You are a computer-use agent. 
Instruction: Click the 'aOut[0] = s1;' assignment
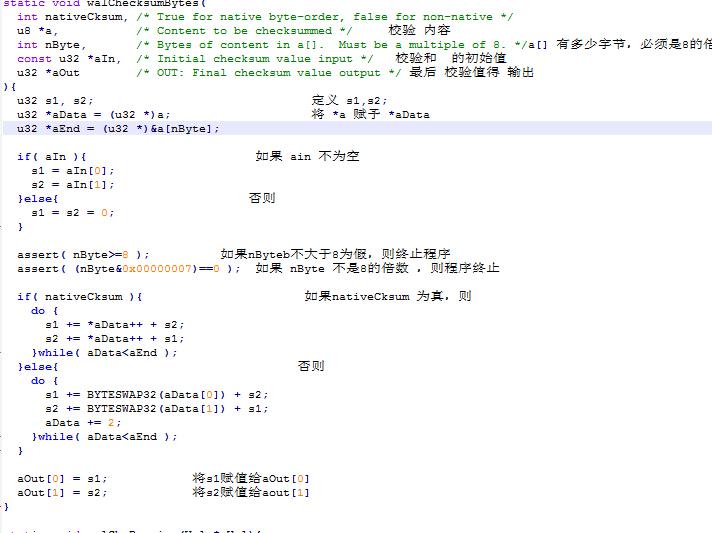[61, 479]
